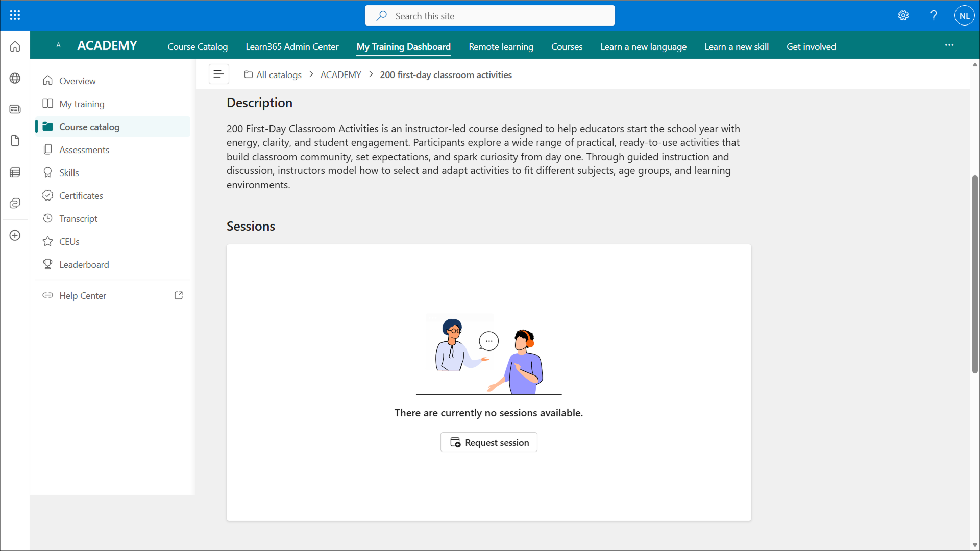
Task: Click the Request session button
Action: click(x=488, y=442)
